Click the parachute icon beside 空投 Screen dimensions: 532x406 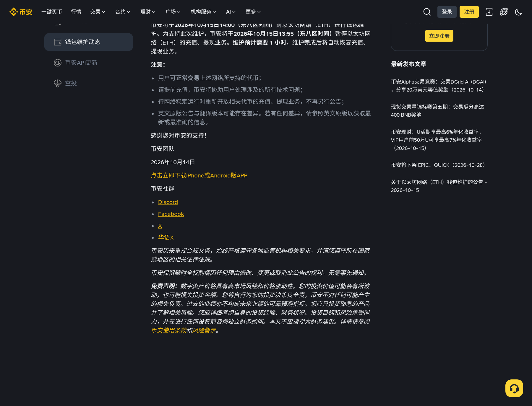click(58, 83)
